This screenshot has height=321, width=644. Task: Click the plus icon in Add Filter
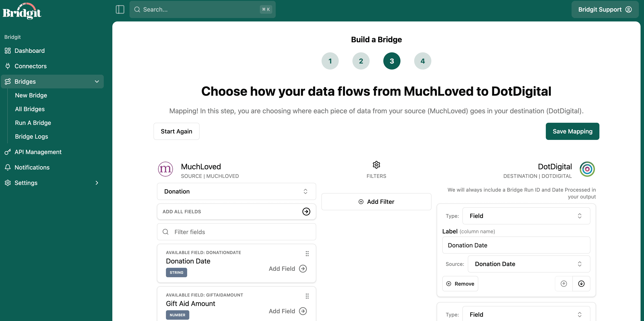(x=361, y=202)
